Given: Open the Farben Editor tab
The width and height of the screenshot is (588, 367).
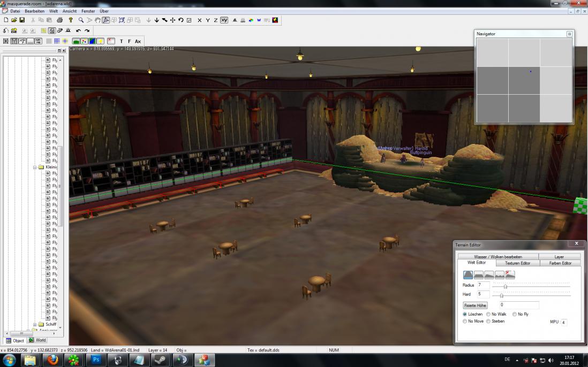Looking at the screenshot, I should pos(560,263).
